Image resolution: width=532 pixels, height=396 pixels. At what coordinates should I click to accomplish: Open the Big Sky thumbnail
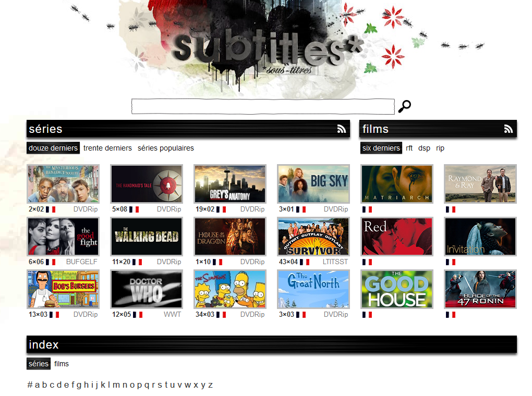313,184
